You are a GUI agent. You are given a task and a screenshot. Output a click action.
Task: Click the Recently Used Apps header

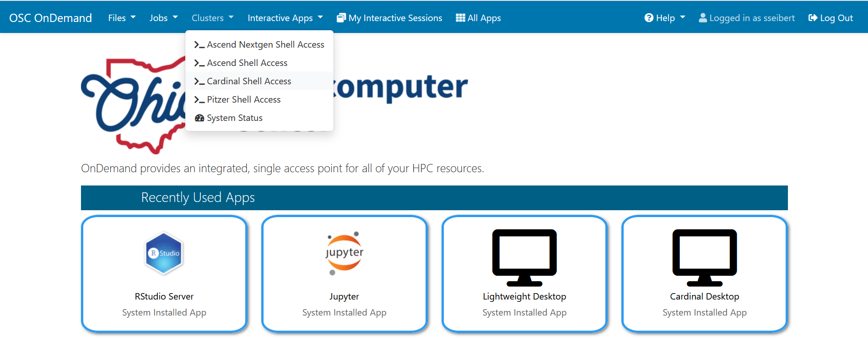(x=434, y=198)
